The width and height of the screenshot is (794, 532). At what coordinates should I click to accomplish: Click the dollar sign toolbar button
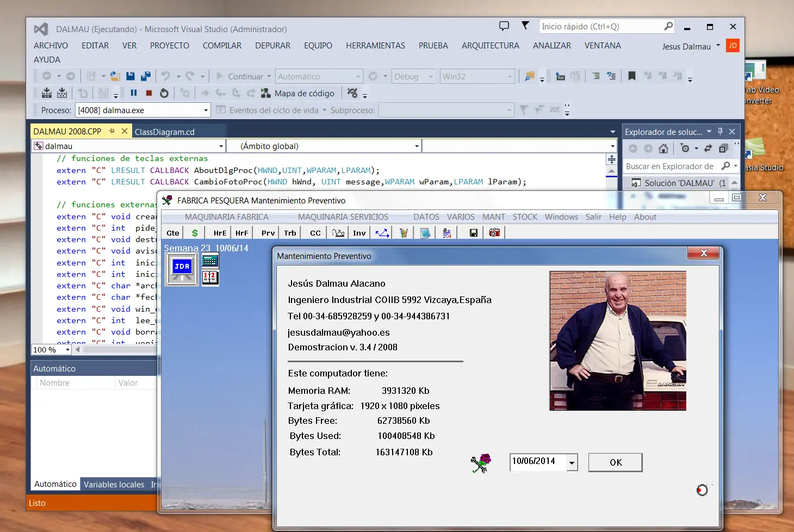click(x=195, y=233)
